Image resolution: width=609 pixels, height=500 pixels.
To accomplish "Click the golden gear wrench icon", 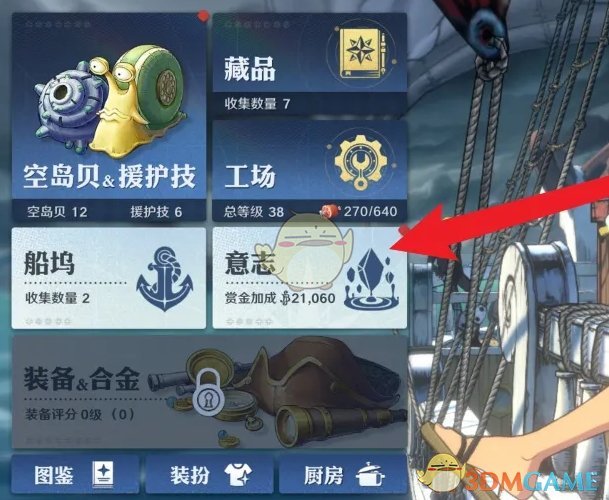I will click(x=361, y=162).
